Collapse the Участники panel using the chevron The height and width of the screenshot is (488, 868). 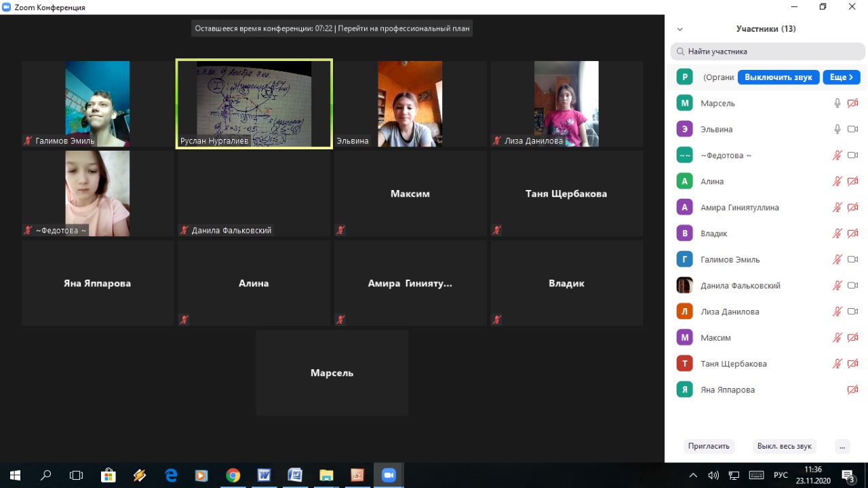point(680,29)
